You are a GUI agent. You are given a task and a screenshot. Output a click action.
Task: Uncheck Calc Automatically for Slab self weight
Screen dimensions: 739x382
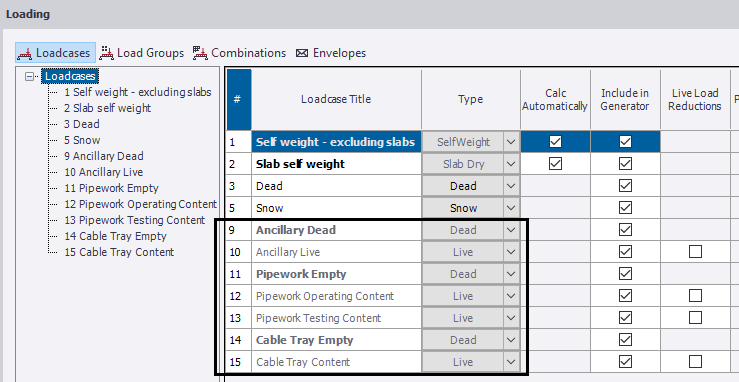pos(555,163)
